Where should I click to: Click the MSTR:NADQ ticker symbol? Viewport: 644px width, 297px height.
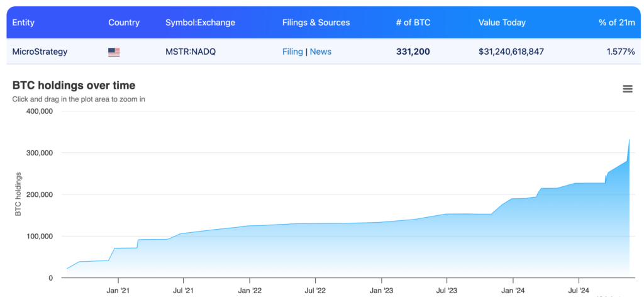[191, 52]
